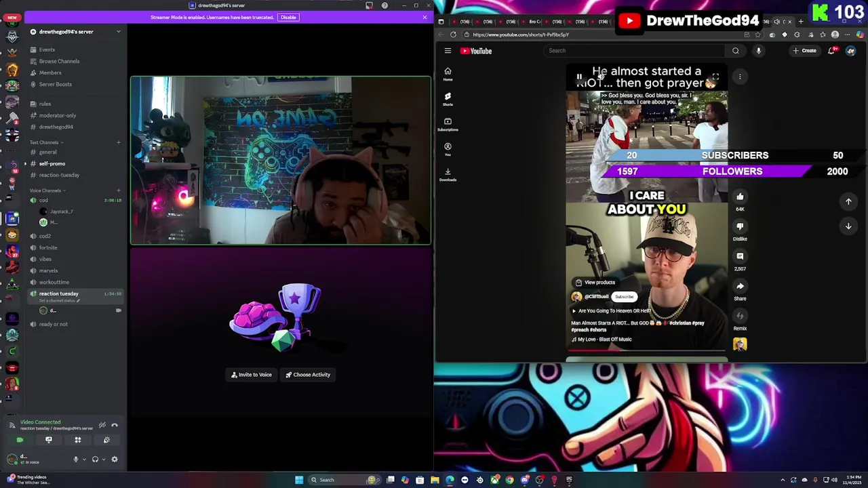
Task: Collapse the Voice Channels category
Action: click(x=47, y=190)
